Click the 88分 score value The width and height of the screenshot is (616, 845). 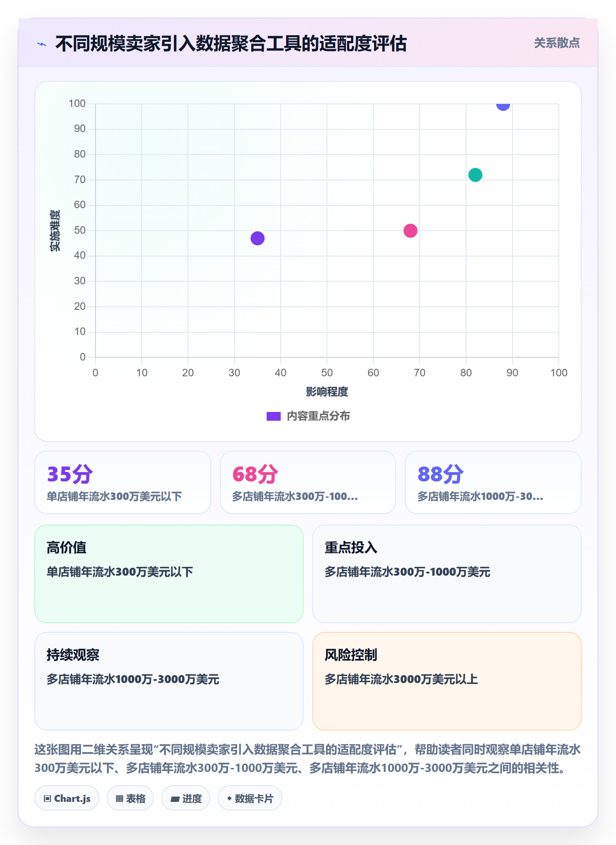tap(440, 474)
